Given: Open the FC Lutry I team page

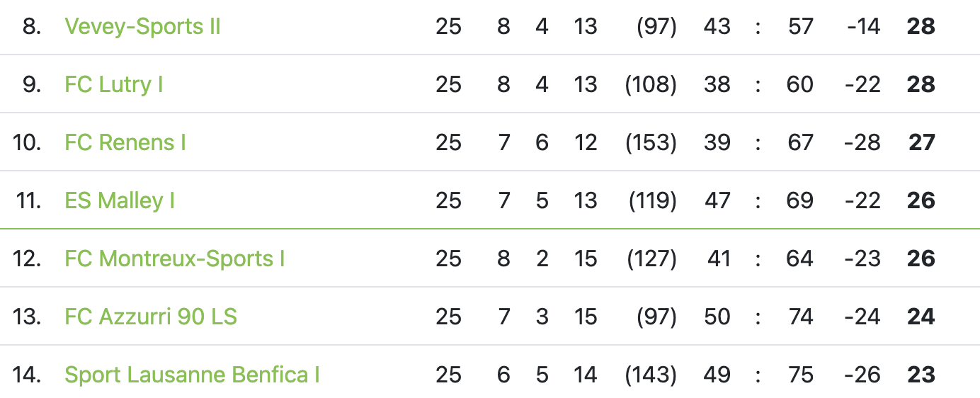Looking at the screenshot, I should click(x=114, y=85).
